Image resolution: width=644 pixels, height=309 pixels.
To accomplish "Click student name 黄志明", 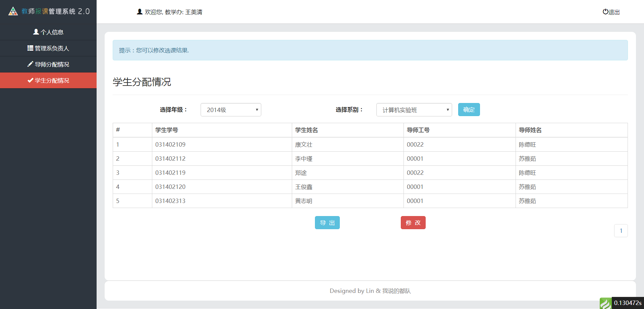I will 304,201.
